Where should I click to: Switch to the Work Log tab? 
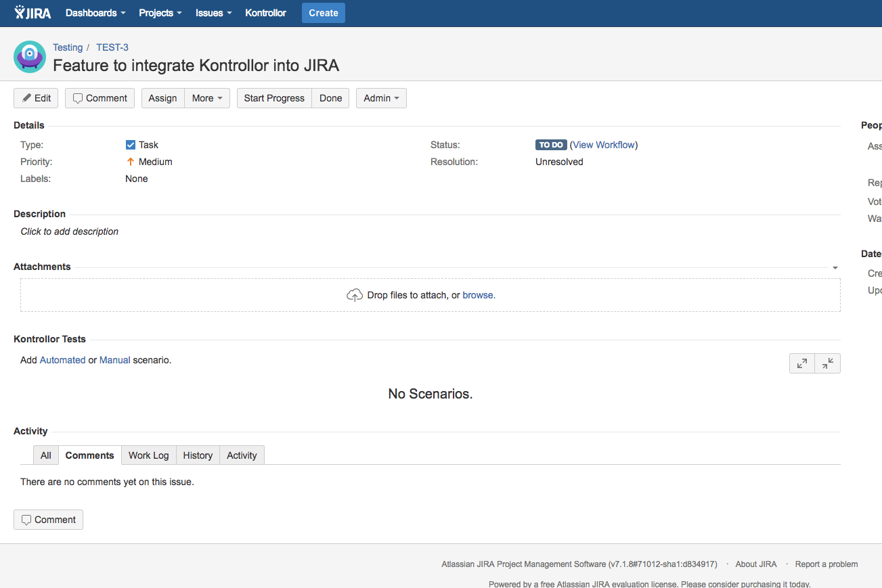click(149, 455)
